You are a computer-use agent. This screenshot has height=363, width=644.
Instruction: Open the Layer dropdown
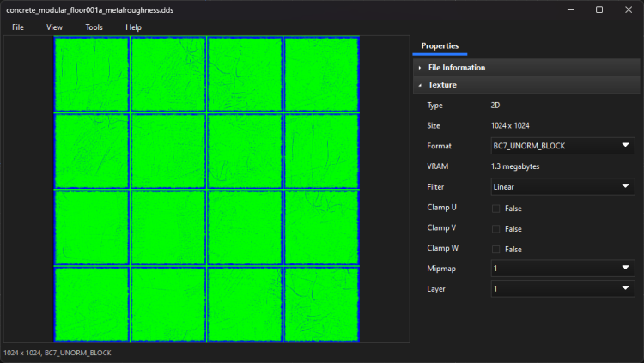[x=562, y=289]
